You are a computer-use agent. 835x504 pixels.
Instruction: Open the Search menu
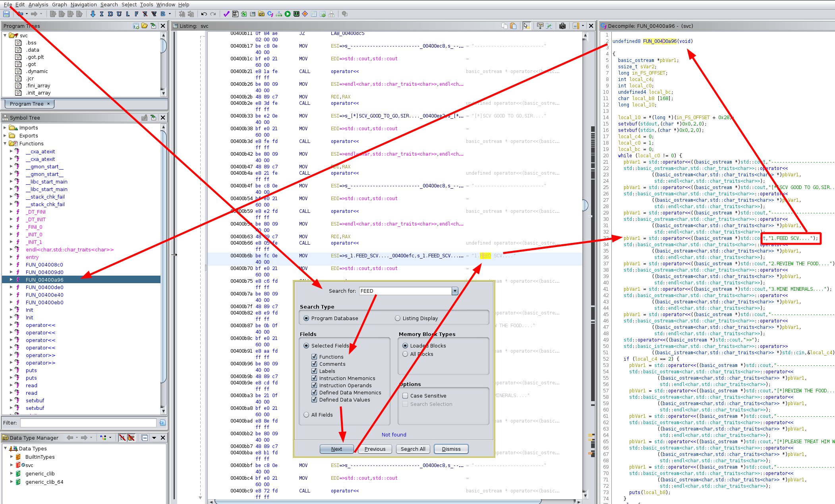coord(109,5)
